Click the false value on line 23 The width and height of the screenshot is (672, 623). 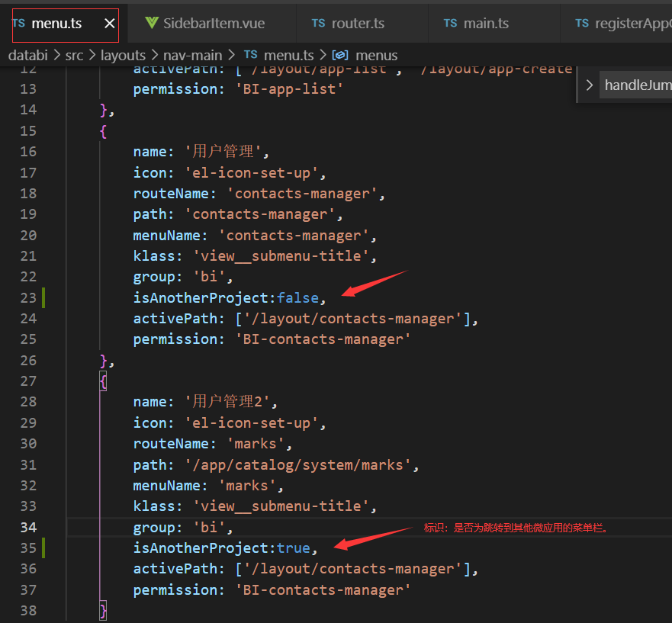297,298
